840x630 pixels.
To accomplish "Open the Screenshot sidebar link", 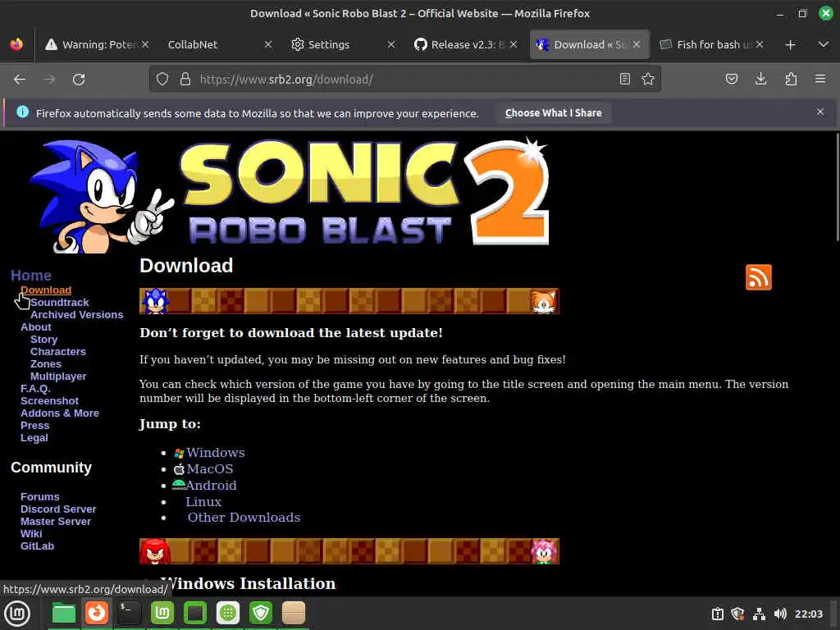I will pyautogui.click(x=49, y=400).
